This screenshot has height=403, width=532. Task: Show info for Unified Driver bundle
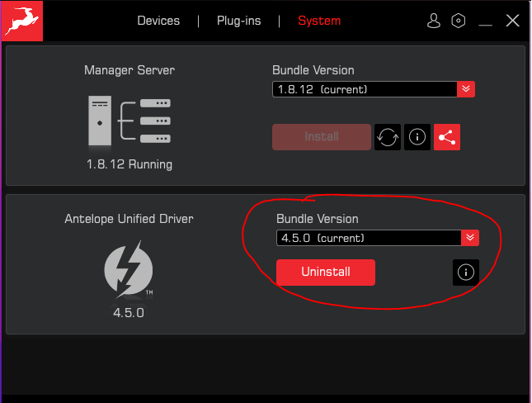(466, 273)
